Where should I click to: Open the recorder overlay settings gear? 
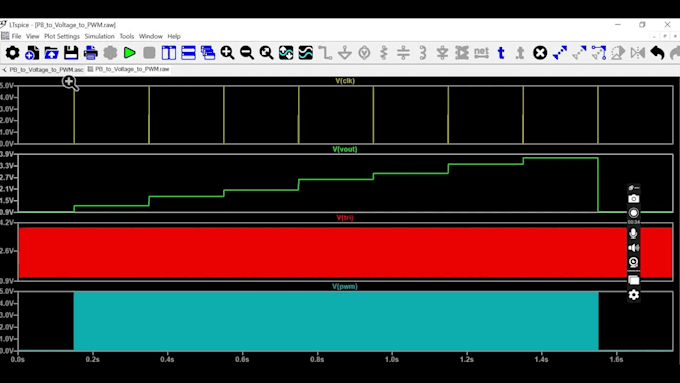634,295
